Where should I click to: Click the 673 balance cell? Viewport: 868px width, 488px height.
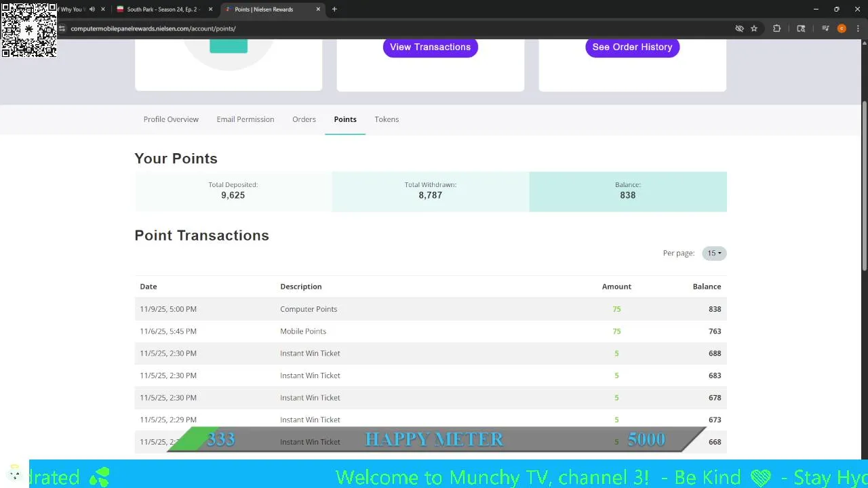[715, 420]
